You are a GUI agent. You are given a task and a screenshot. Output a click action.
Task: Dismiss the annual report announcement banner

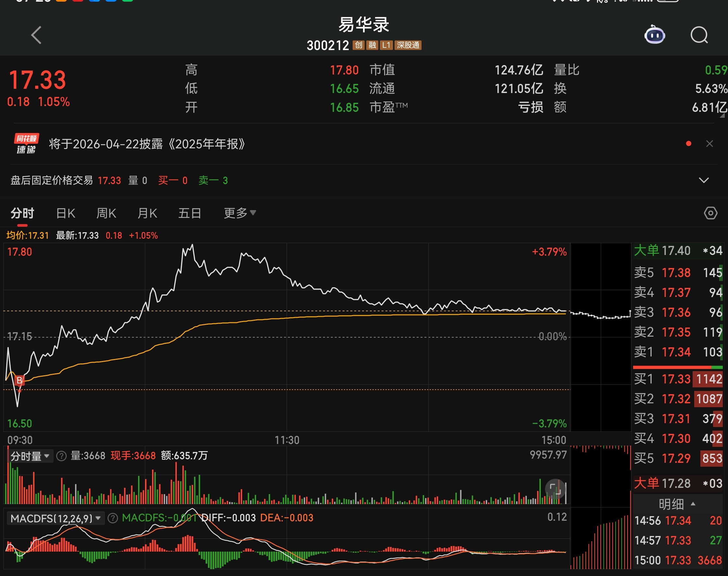coord(709,144)
